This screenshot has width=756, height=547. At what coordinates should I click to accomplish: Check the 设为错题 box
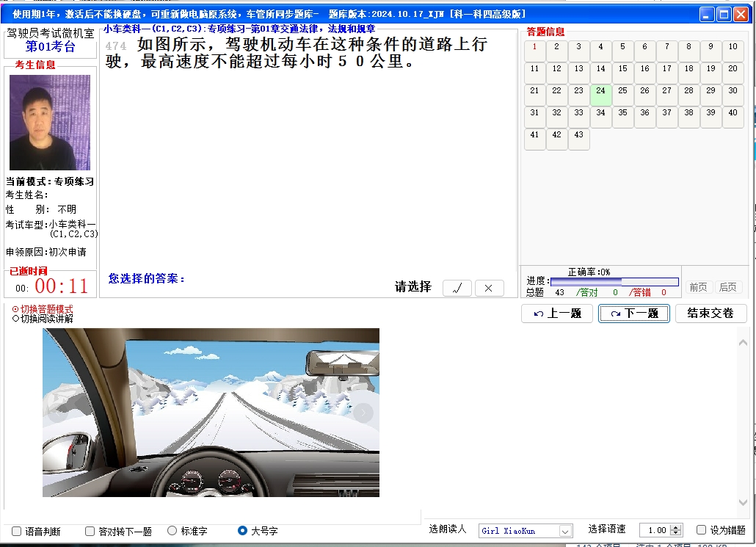701,530
